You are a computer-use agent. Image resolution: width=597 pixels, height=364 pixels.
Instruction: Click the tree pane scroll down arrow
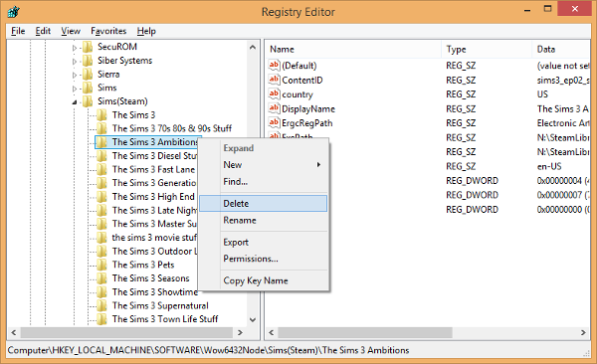pyautogui.click(x=253, y=320)
